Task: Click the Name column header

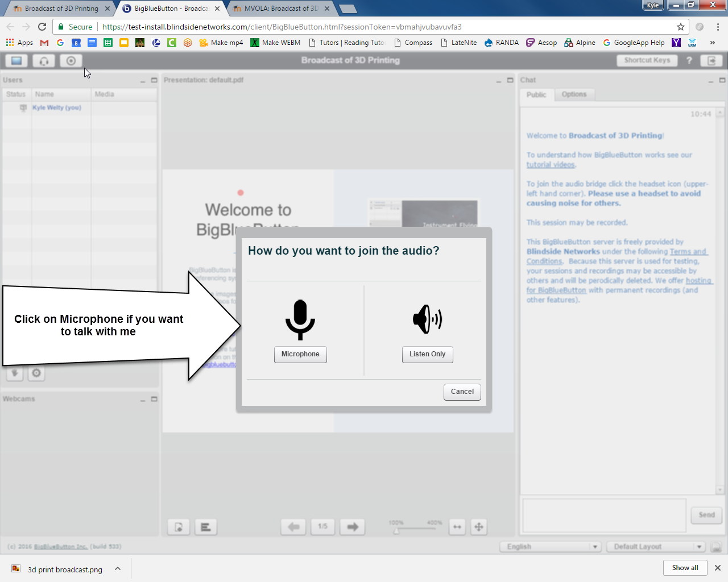Action: point(61,94)
